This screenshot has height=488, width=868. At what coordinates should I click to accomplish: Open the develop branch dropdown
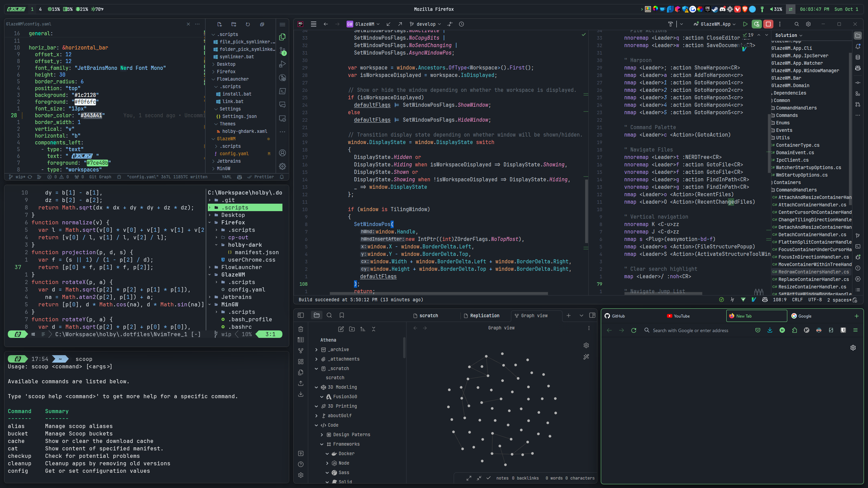click(426, 24)
